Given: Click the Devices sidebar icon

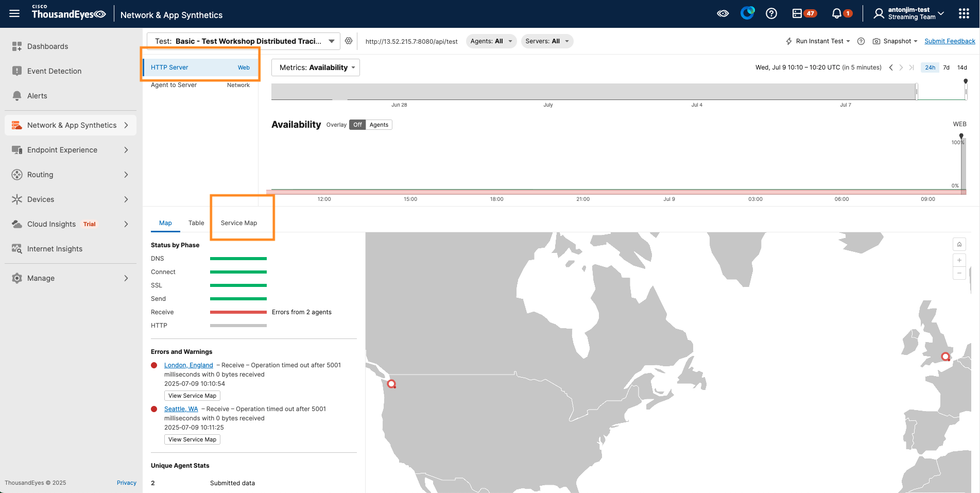Looking at the screenshot, I should click(x=17, y=199).
